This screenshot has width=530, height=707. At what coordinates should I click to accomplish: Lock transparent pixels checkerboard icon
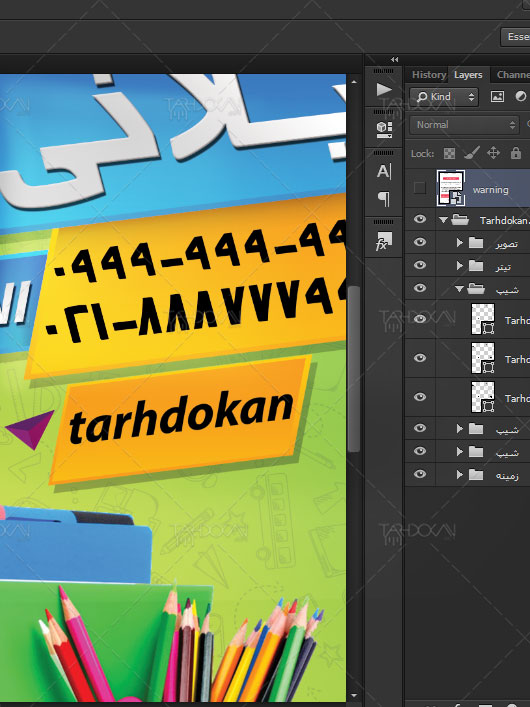449,153
